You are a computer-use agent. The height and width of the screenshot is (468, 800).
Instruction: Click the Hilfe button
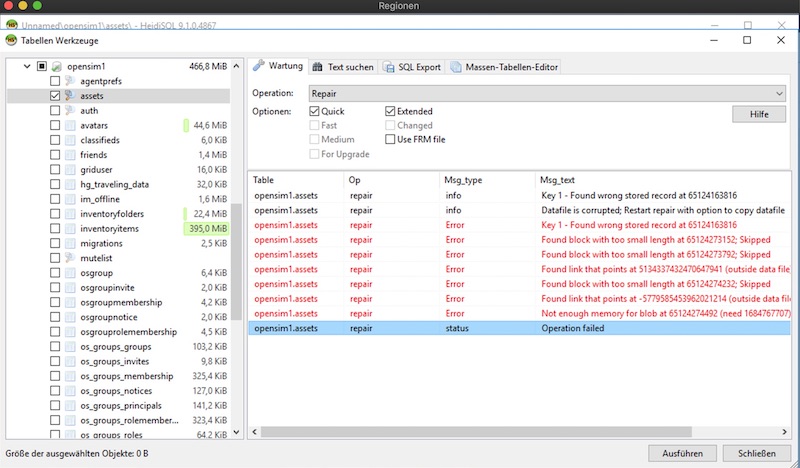(759, 115)
